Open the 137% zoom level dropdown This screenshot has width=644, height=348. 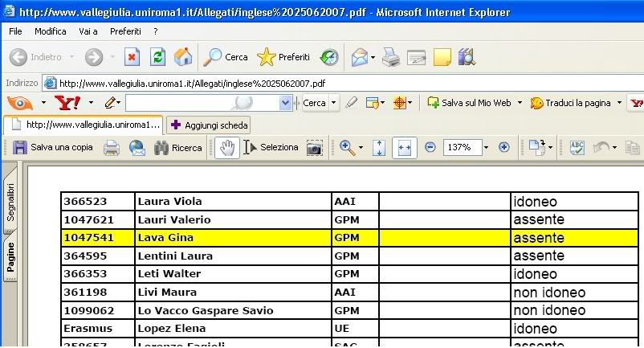pos(487,148)
